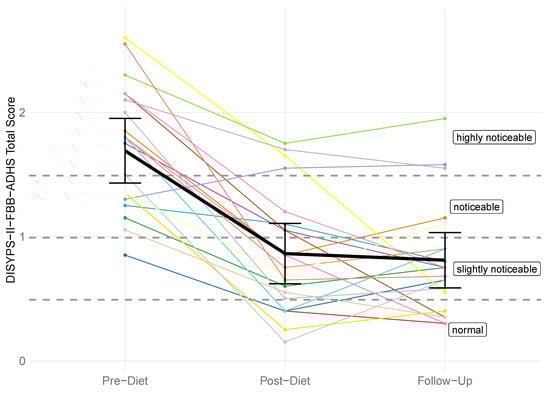Click the green point at Post-Diet top

[x=285, y=143]
